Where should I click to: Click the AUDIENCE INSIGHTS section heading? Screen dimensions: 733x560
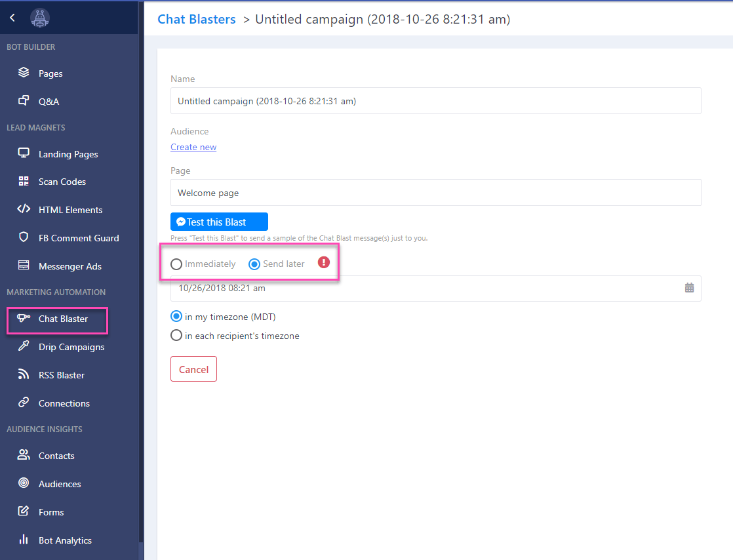45,429
